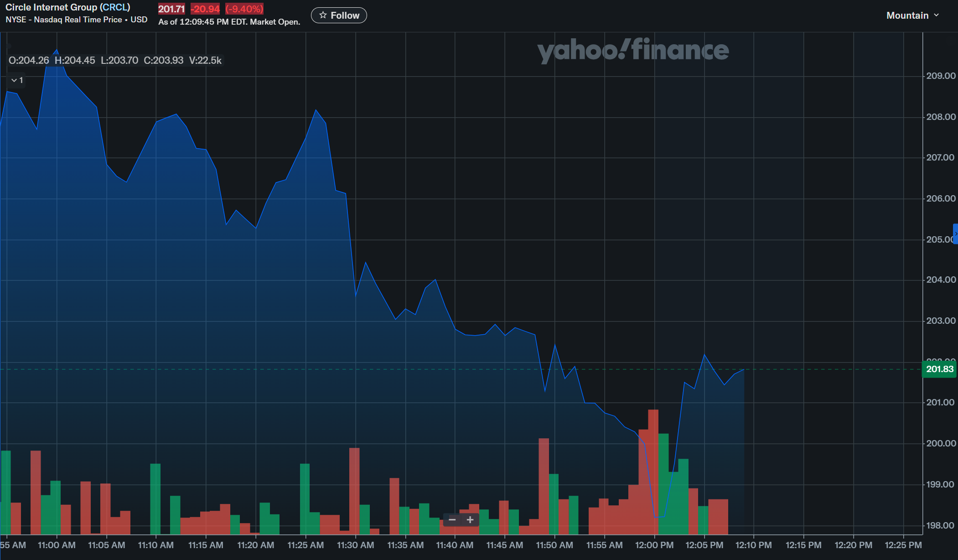Click the 198.00 price axis label
Viewport: 958px width, 560px height.
click(x=941, y=525)
